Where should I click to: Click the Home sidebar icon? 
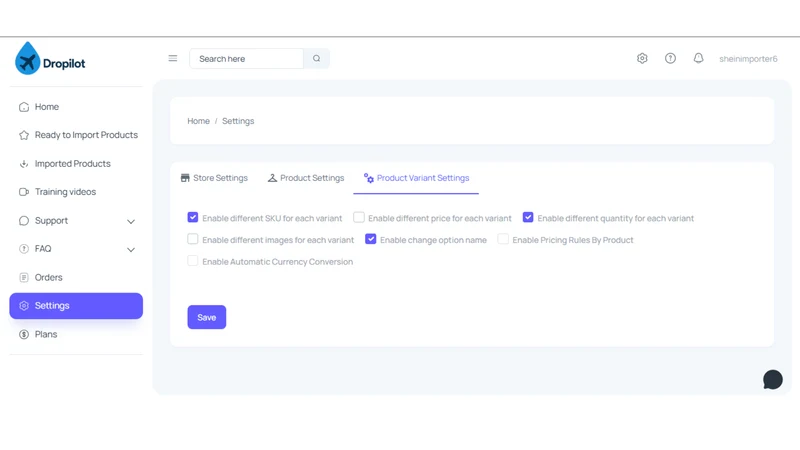point(24,107)
